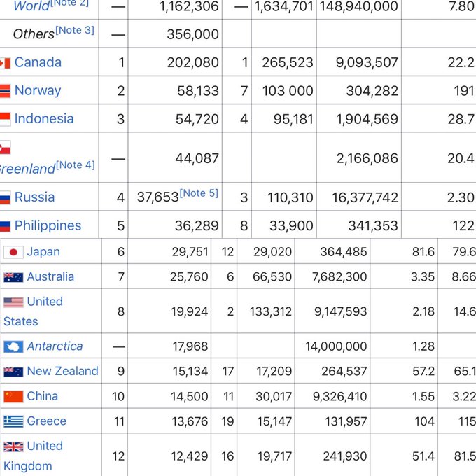Select the value 356,000
Image resolution: width=476 pixels, height=476 pixels.
[192, 34]
